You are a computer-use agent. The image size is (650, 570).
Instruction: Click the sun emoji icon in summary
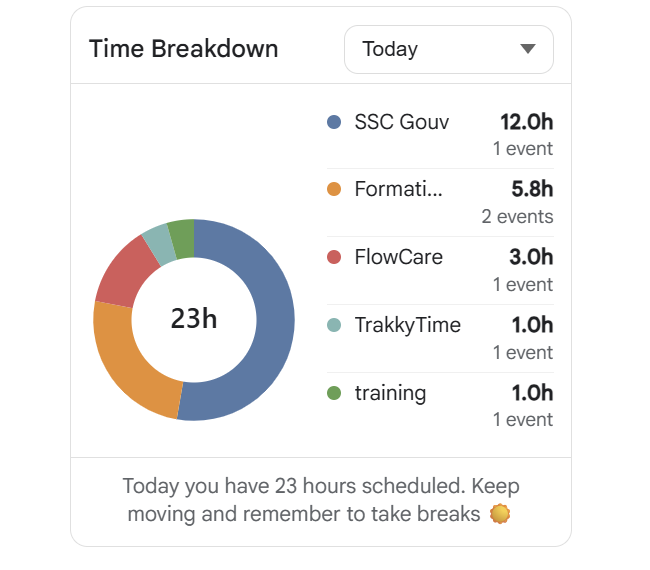click(500, 515)
